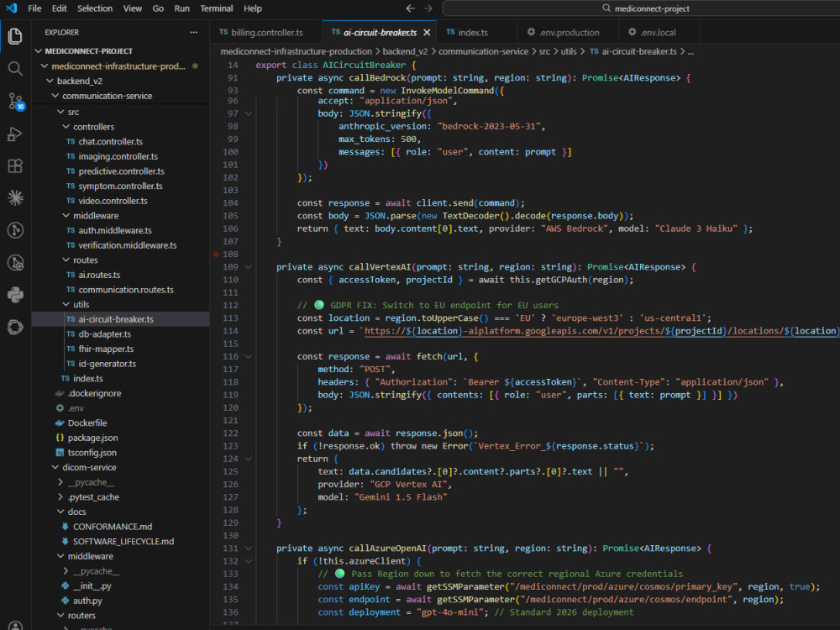This screenshot has width=840, height=630.
Task: Switch to the index.ts editor tab
Action: [474, 32]
